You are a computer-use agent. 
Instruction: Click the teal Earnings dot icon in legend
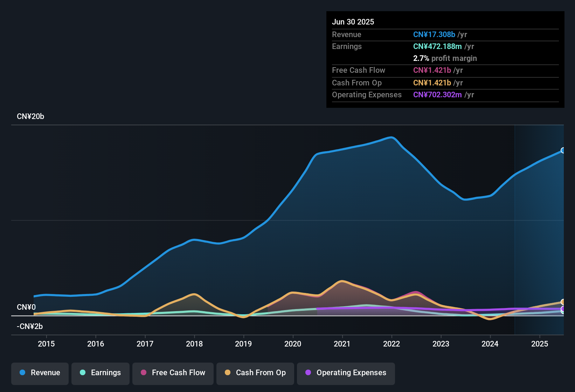(83, 372)
